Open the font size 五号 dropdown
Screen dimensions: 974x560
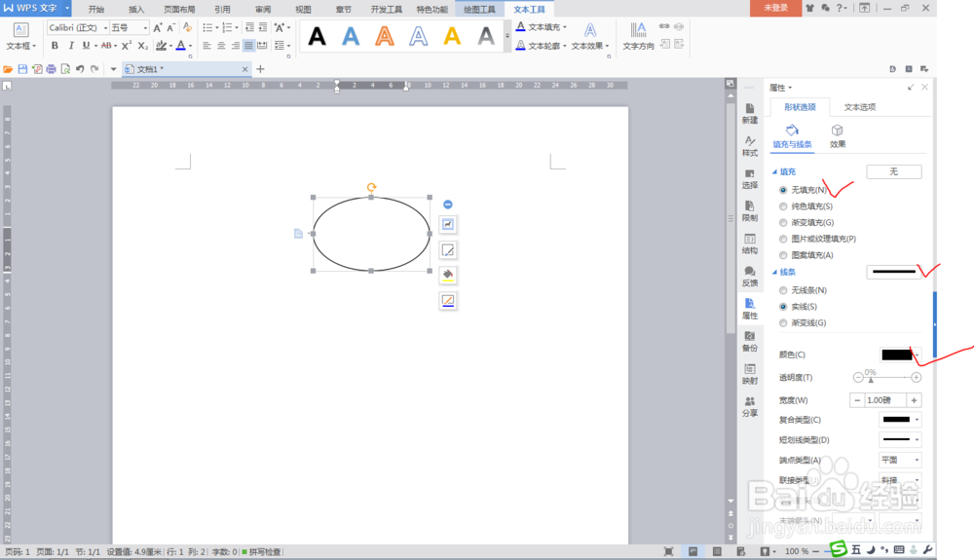[x=145, y=28]
